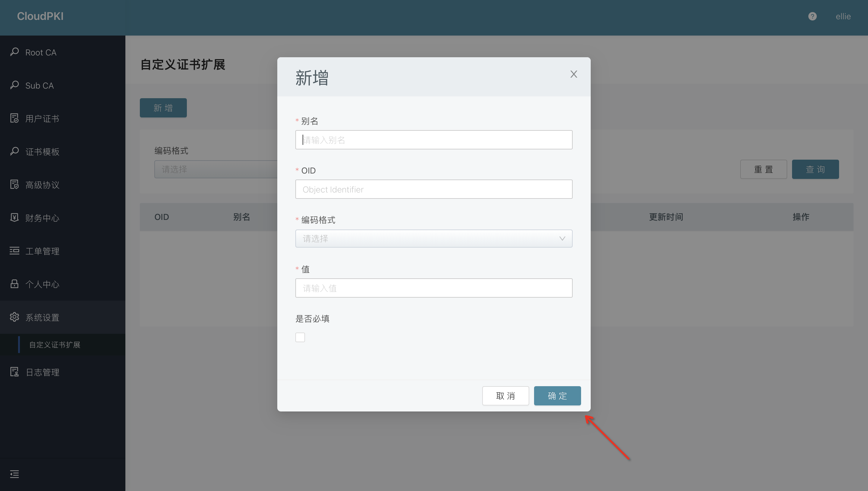Click the dropdown chevron arrow in dialog
The image size is (868, 491).
562,239
